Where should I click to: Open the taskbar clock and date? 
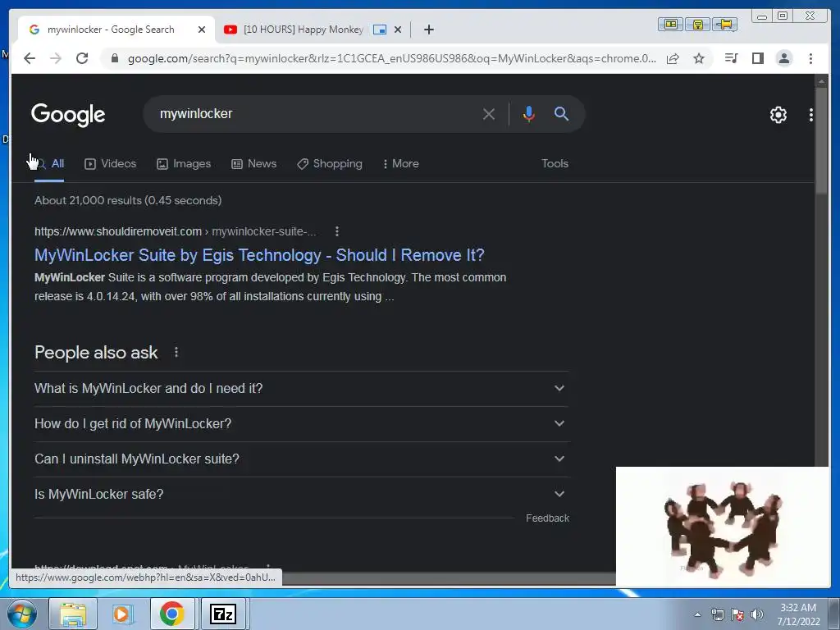point(797,614)
